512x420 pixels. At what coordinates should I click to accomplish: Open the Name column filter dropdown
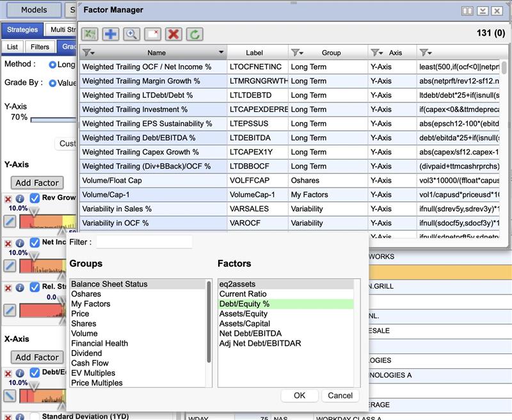[x=88, y=52]
